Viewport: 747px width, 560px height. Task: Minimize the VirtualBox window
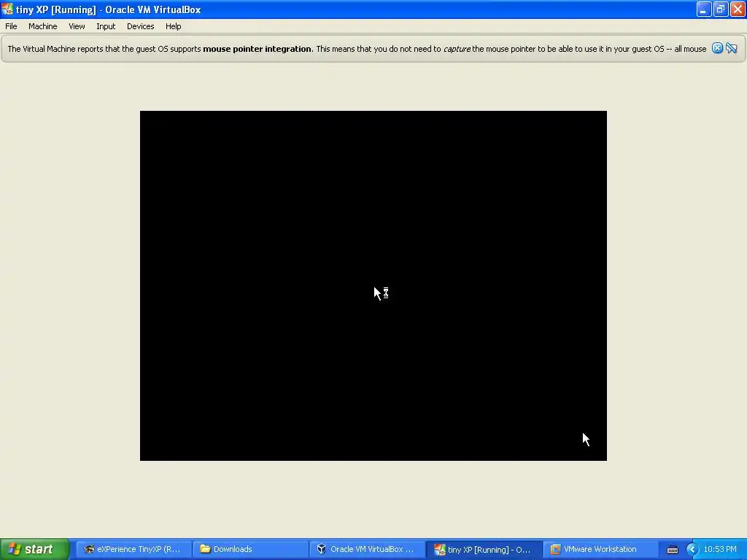pyautogui.click(x=704, y=9)
